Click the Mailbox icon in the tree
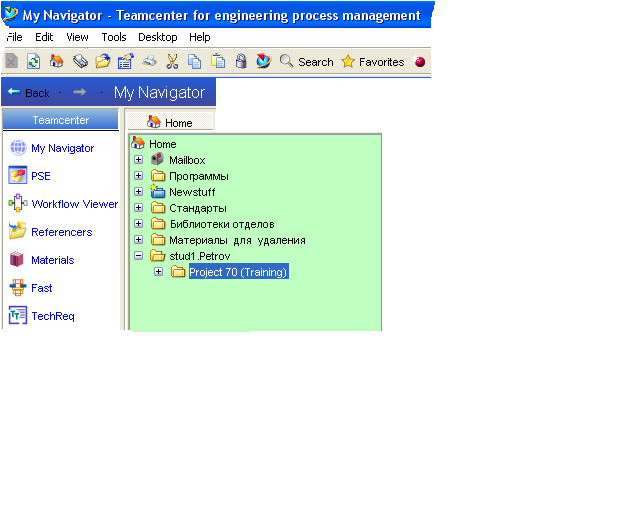Image resolution: width=640 pixels, height=512 pixels. (x=158, y=159)
